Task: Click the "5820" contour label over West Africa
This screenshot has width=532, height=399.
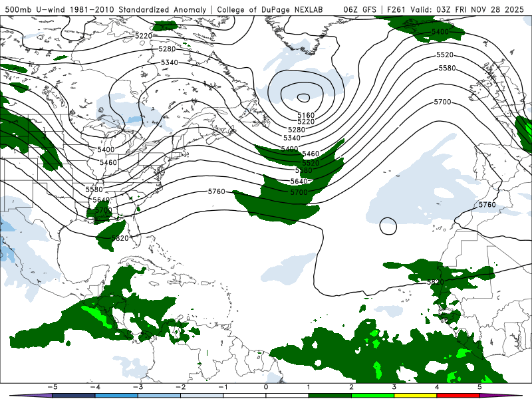Action: click(x=436, y=282)
